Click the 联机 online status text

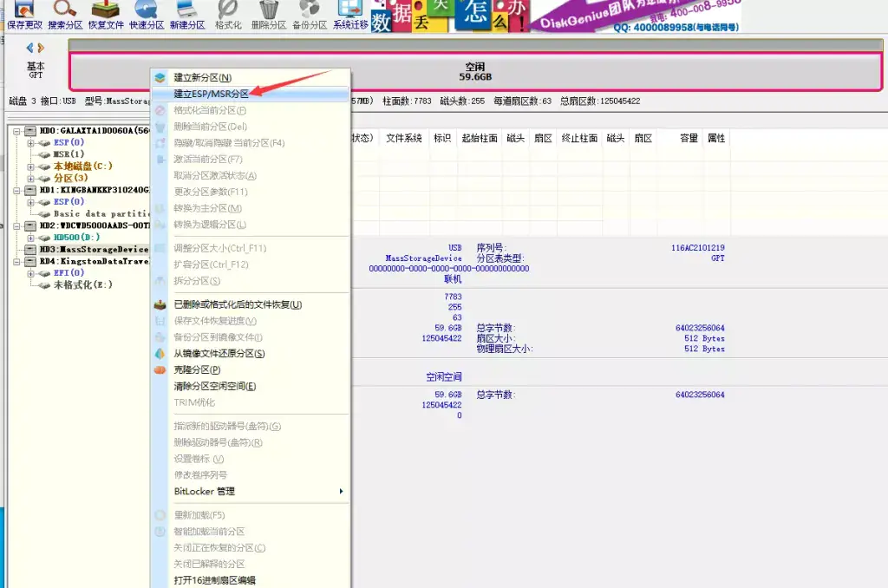click(453, 279)
